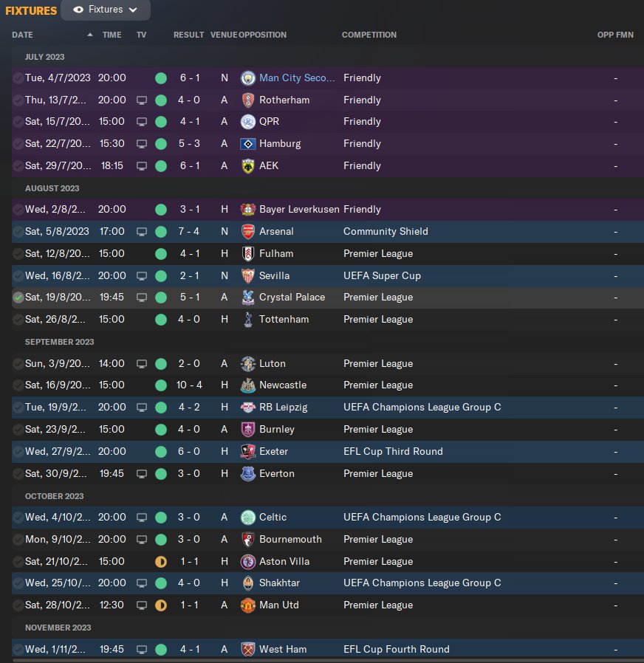Click the TV icon on the West Ham fixture
Image resolution: width=644 pixels, height=663 pixels.
tap(142, 650)
